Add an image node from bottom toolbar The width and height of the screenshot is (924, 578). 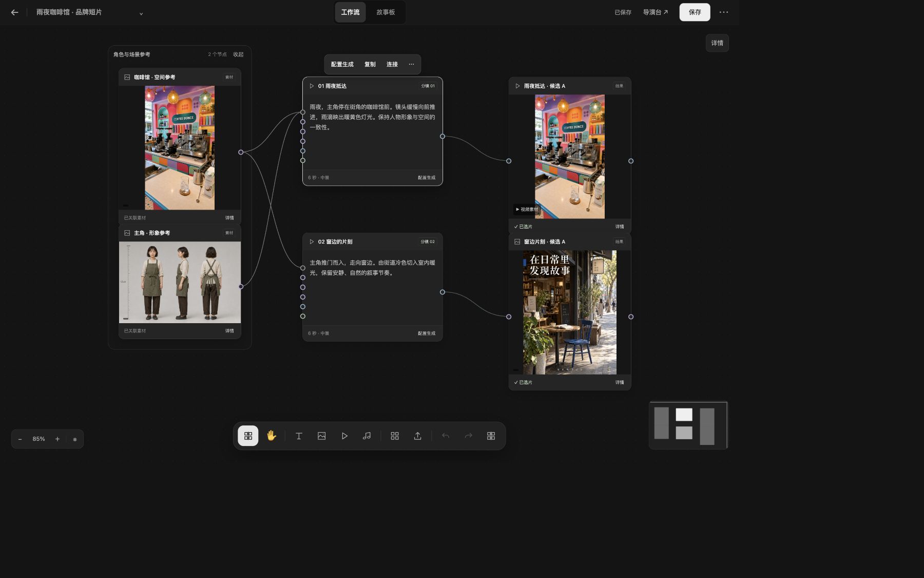pyautogui.click(x=322, y=436)
